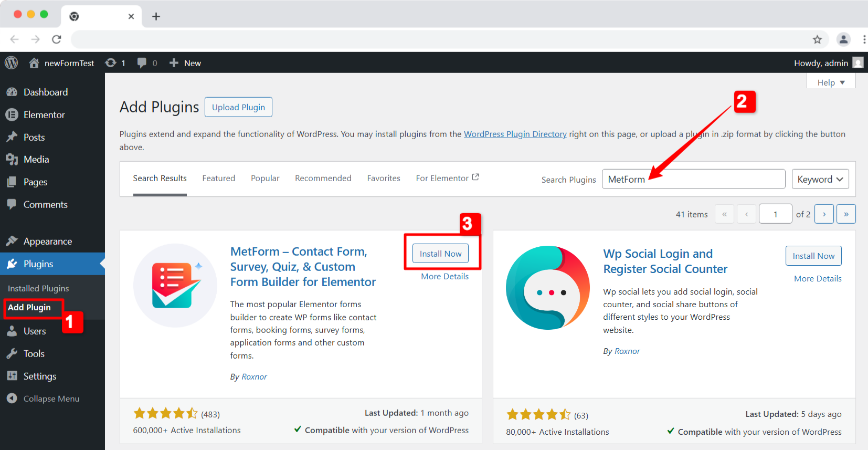868x450 pixels.
Task: Close the current browser tab
Action: (131, 16)
